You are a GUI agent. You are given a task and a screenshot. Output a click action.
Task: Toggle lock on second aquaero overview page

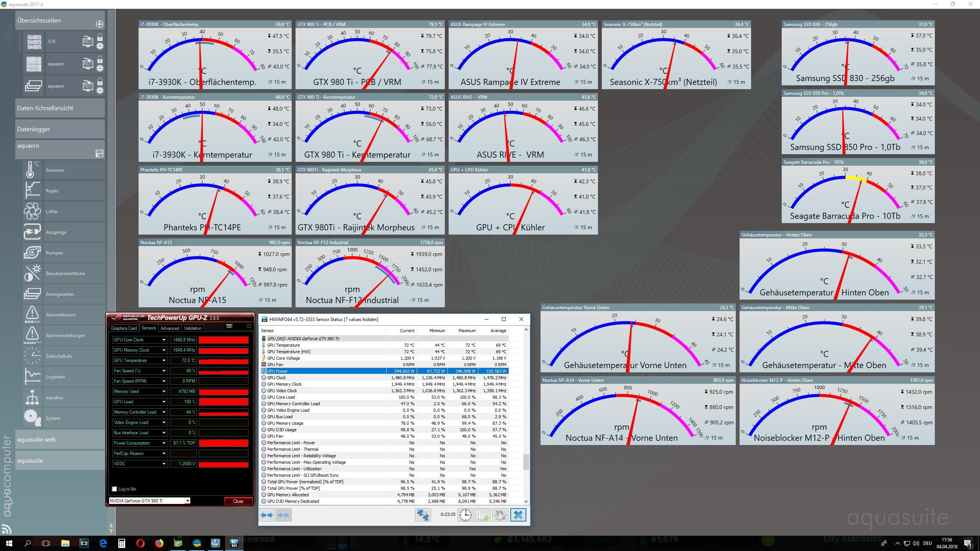point(100,60)
